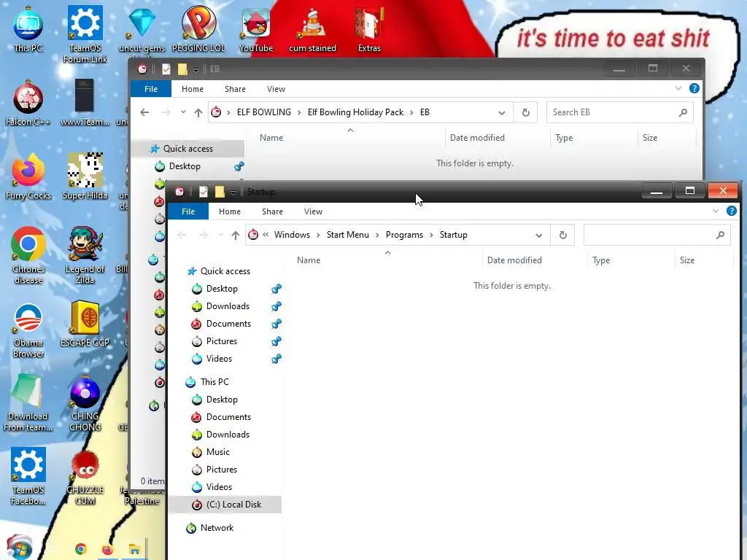Select the purple ball desktop icon
The height and width of the screenshot is (560, 747).
click(85, 402)
